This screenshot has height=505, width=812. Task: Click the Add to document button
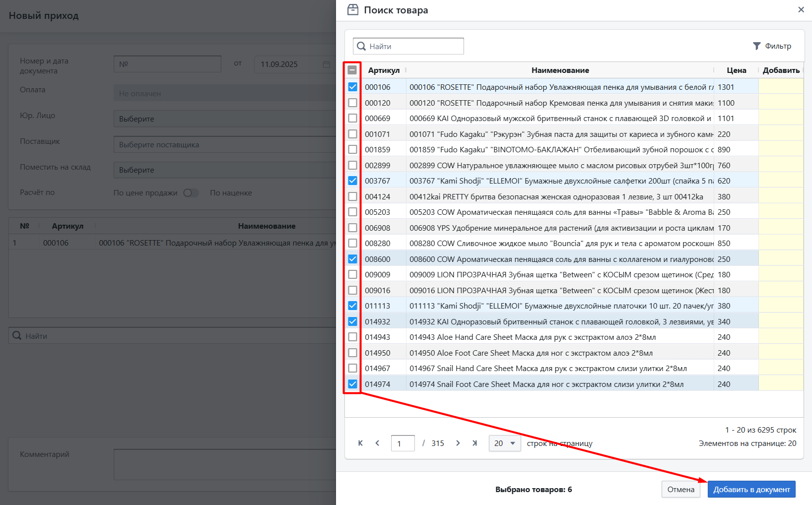coord(751,489)
